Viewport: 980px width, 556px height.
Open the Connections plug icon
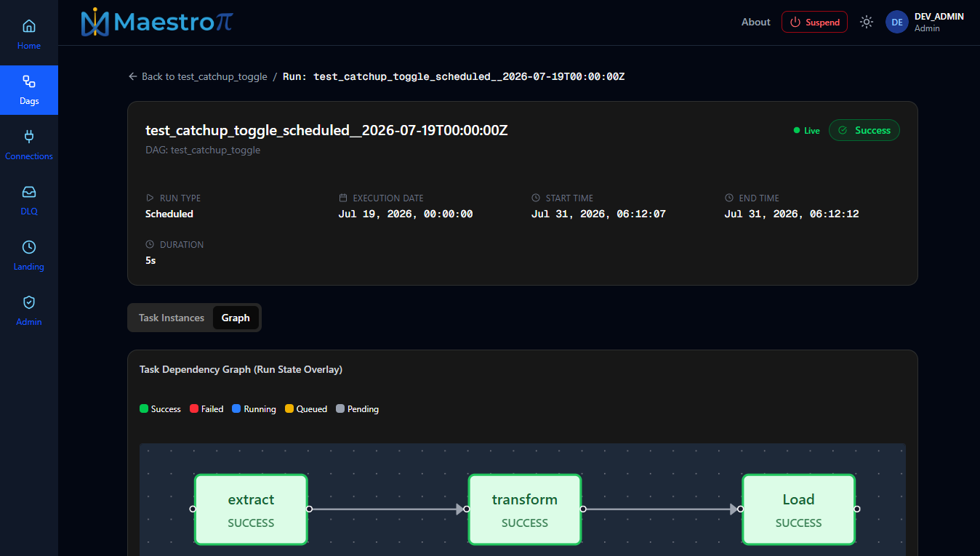click(x=29, y=137)
